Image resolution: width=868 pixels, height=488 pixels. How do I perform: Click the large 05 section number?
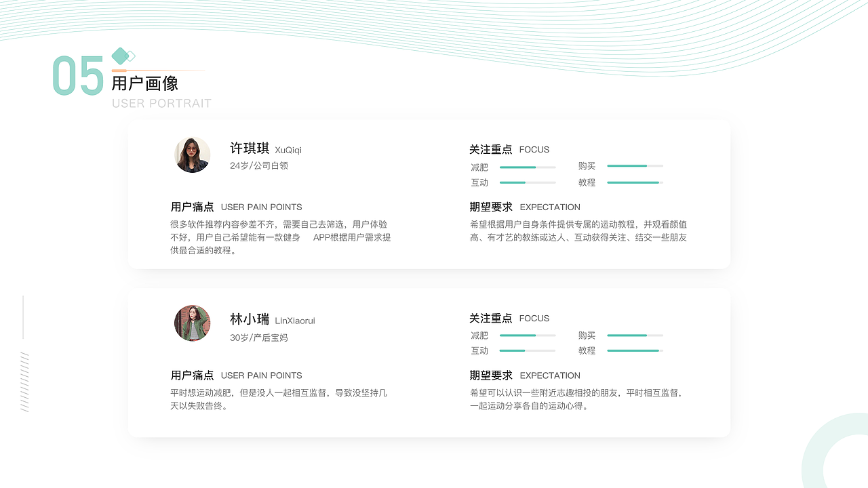pos(79,76)
